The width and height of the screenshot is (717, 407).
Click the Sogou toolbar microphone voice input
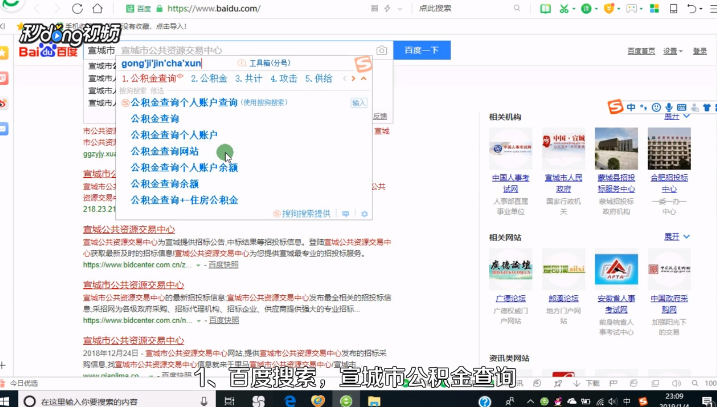669,107
